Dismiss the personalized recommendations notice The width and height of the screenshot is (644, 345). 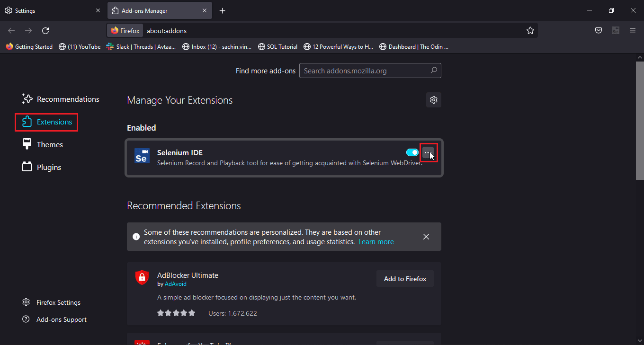[x=426, y=237]
